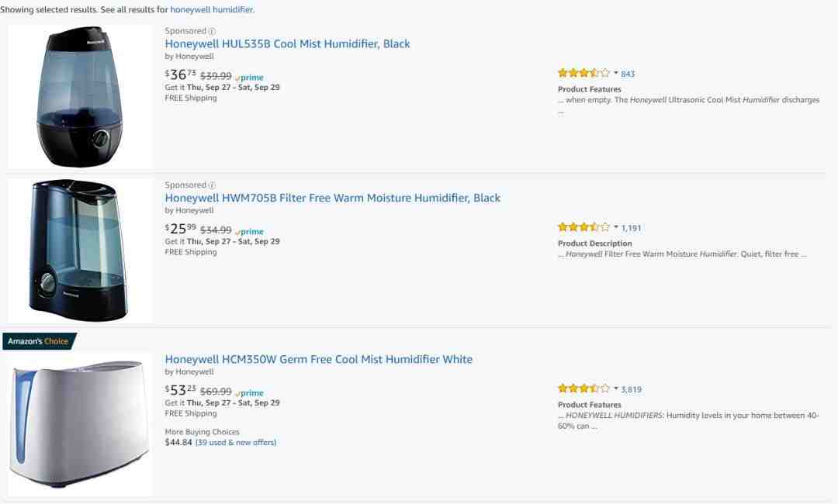Click the Amazon's Choice badge
The image size is (838, 504).
click(39, 341)
